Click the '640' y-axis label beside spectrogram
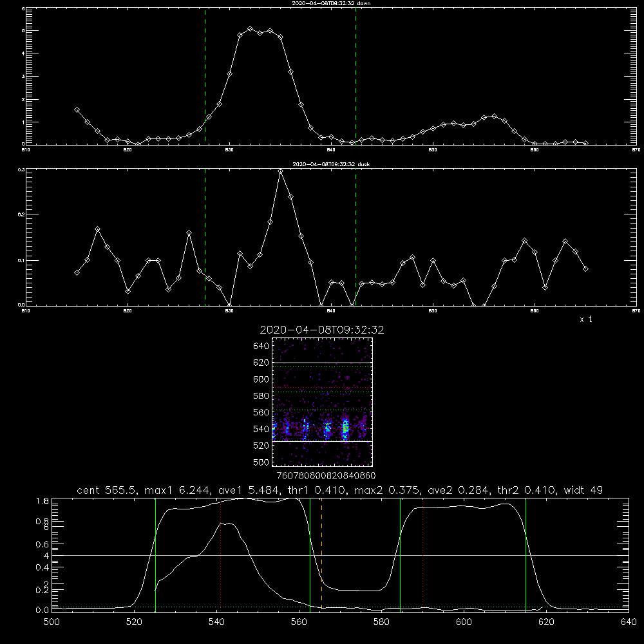The image size is (644, 644). click(x=261, y=346)
